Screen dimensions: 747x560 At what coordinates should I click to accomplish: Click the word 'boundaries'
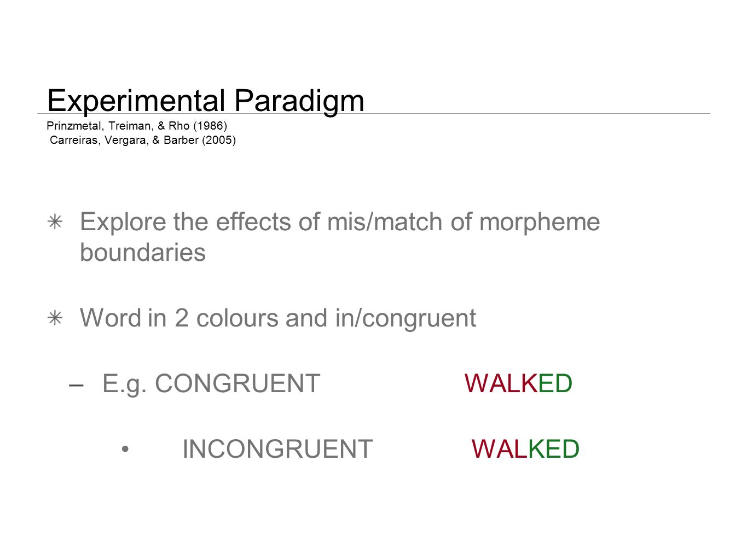143,252
